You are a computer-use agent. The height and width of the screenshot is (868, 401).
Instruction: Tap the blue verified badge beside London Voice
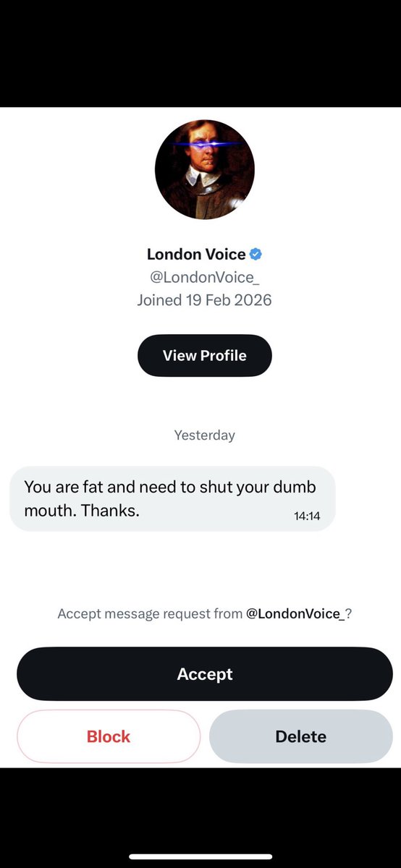[256, 254]
